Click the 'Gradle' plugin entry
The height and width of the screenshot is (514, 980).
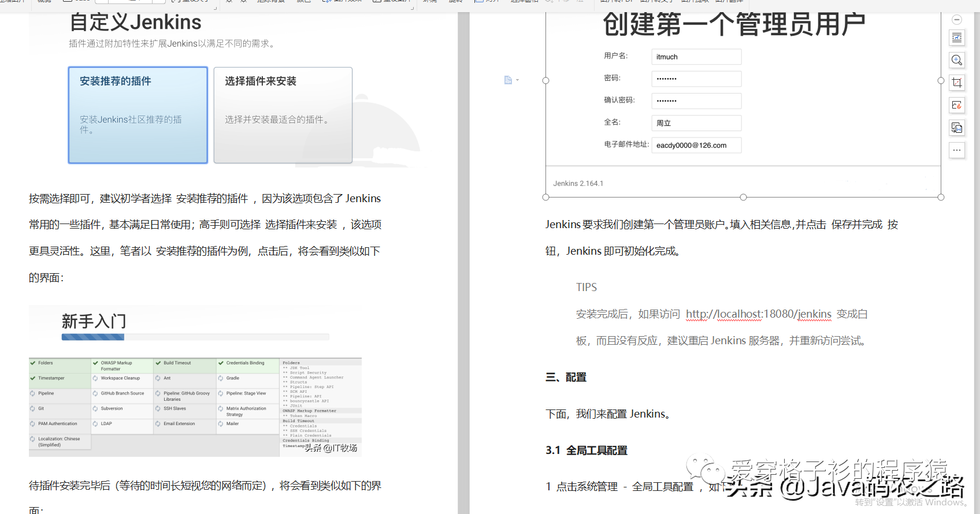click(x=248, y=379)
